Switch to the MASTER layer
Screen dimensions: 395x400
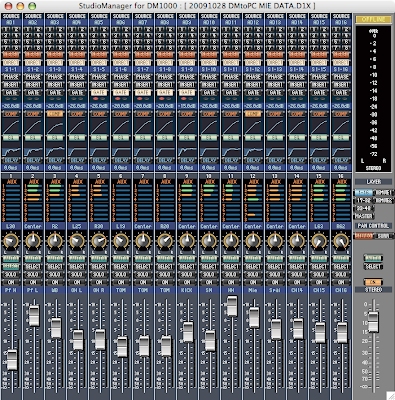coord(364,216)
